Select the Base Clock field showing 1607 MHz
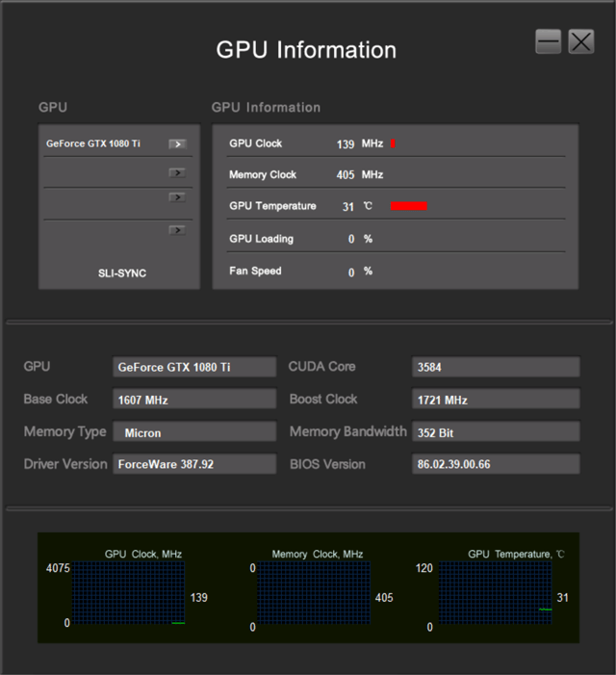The height and width of the screenshot is (675, 616). [194, 399]
